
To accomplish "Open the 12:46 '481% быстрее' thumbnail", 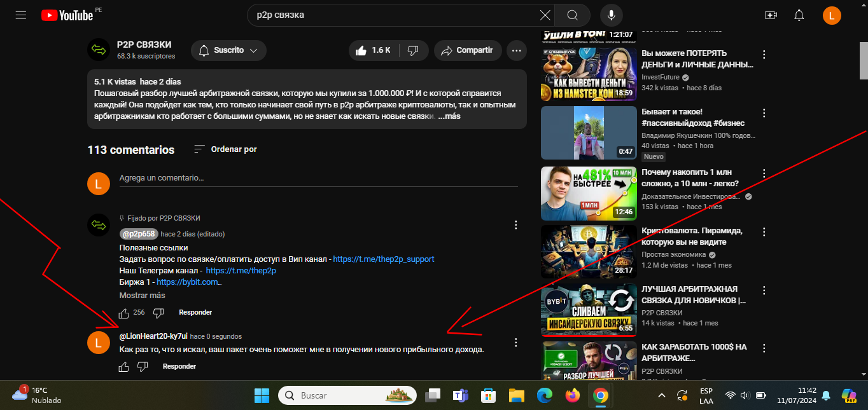I will 589,193.
